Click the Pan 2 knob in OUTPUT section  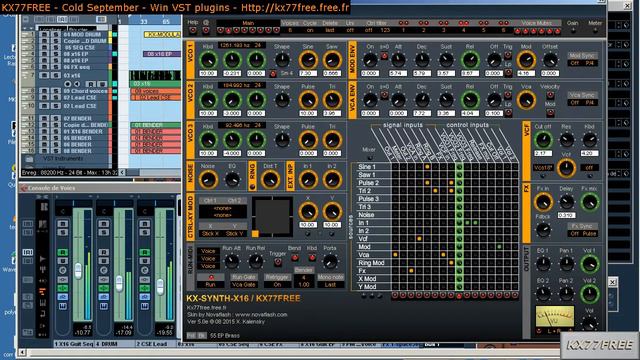click(x=566, y=293)
